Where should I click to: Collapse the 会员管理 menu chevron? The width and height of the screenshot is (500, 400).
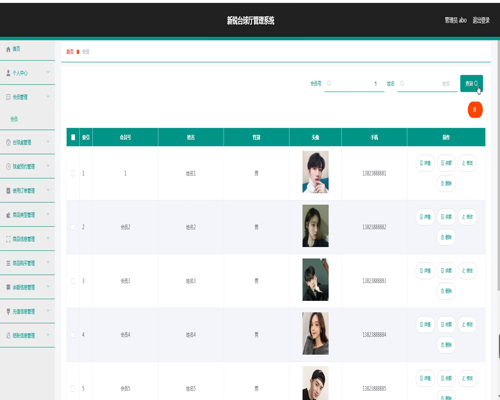(x=48, y=96)
